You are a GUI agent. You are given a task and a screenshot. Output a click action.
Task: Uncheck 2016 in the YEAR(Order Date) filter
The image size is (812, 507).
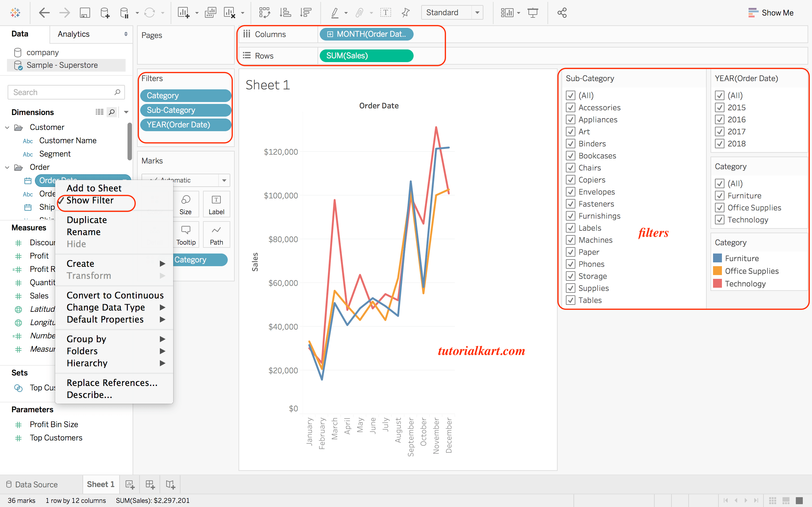pos(719,119)
